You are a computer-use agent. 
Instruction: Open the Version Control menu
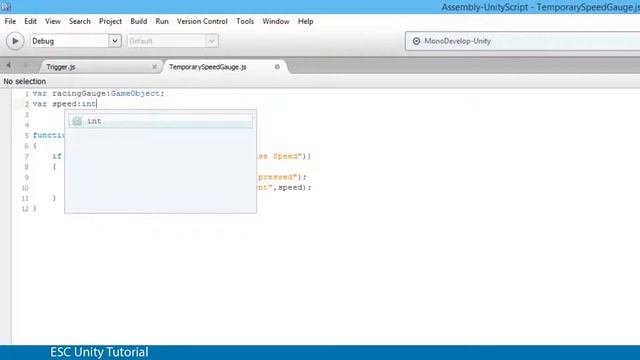[202, 21]
